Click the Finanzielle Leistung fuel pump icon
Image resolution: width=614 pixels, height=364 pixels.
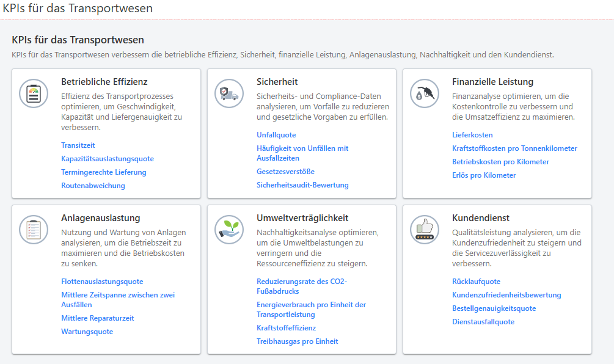(x=425, y=93)
